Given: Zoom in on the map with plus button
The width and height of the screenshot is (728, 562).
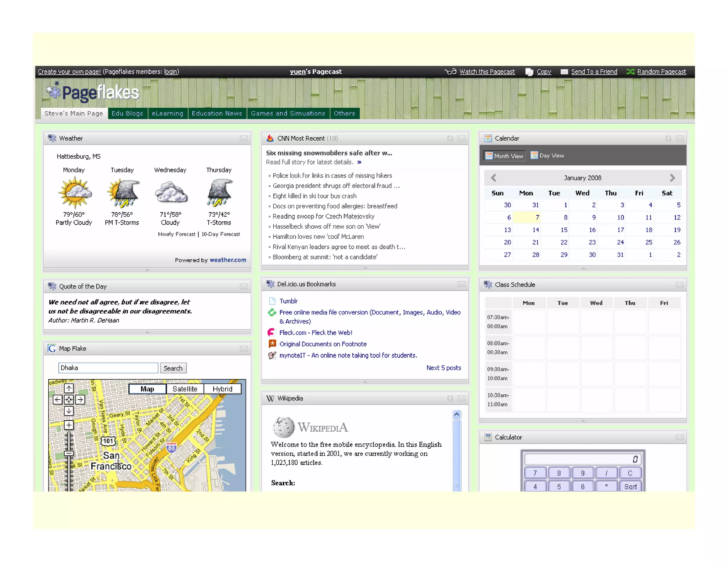Looking at the screenshot, I should coord(69,425).
